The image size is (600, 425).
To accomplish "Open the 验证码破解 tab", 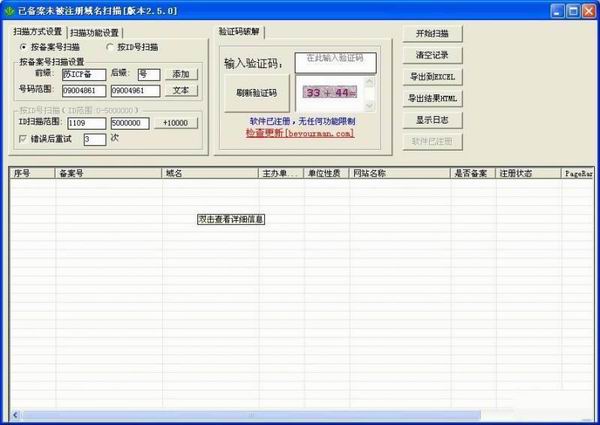I will click(x=241, y=31).
